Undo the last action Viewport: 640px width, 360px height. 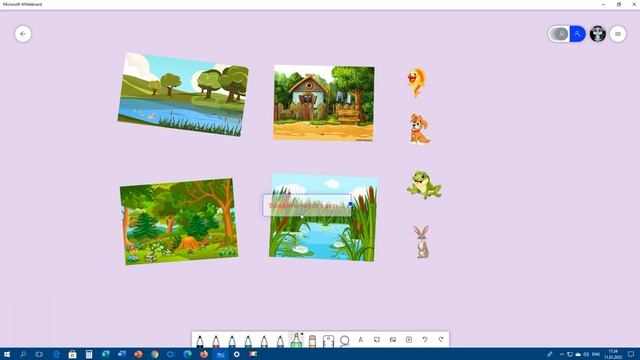(x=425, y=340)
